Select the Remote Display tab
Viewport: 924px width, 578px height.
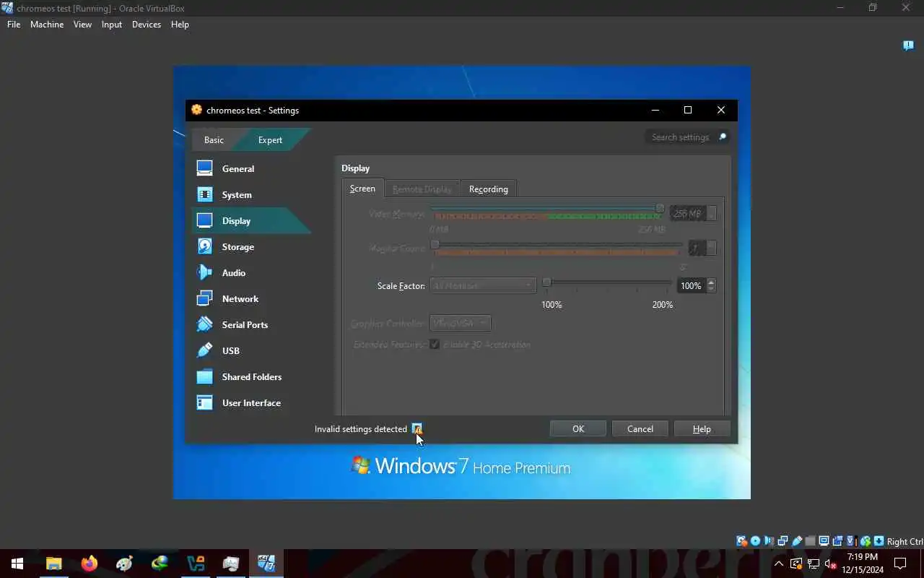pyautogui.click(x=422, y=189)
